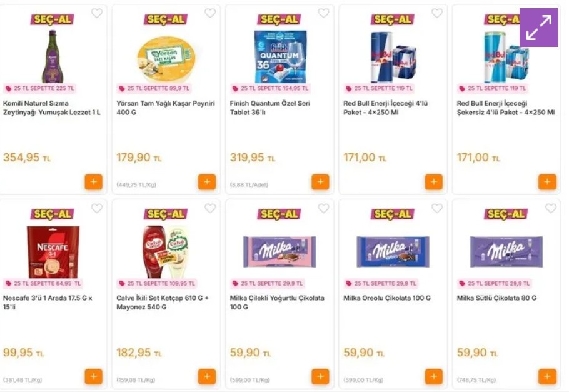Favorite the Yörsan Tam Yağlı Kaşar Peyniri
Screen dimensions: 569x392
click(210, 13)
